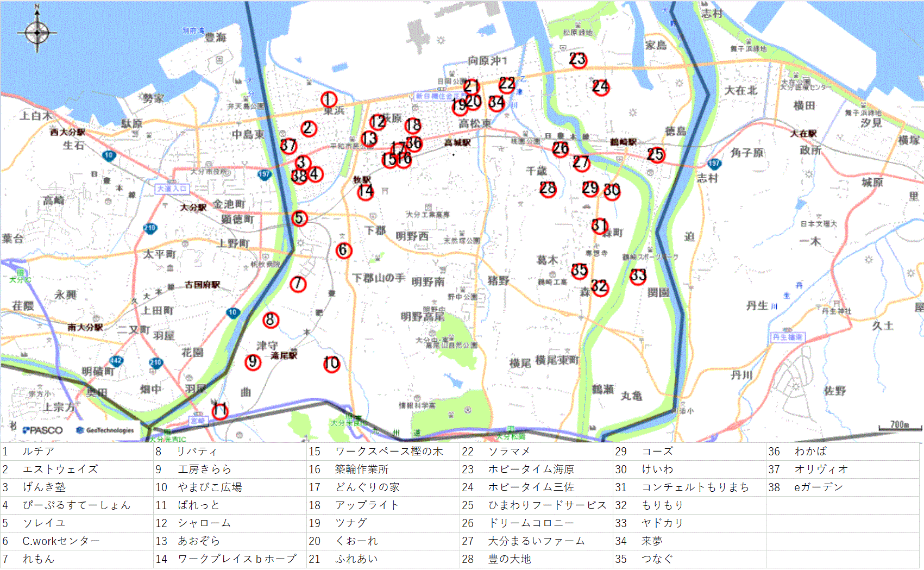Select legend entry ワークプレイスｂホープ
The height and width of the screenshot is (570, 924).
[x=237, y=559]
